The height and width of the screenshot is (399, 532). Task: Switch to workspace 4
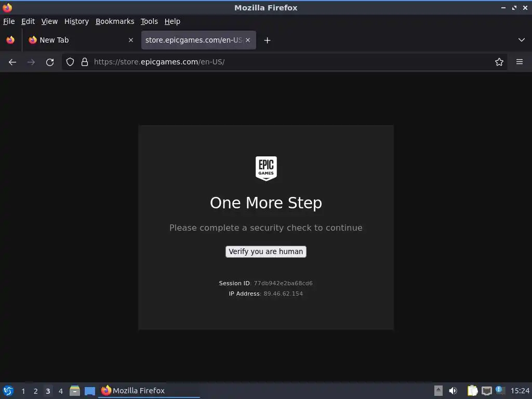pyautogui.click(x=61, y=391)
